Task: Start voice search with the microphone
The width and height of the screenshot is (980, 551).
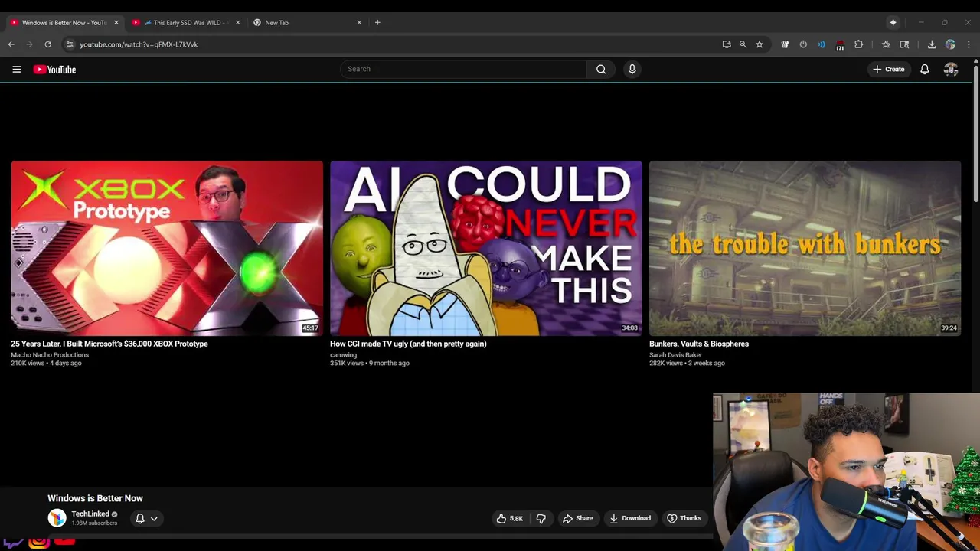Action: coord(632,69)
